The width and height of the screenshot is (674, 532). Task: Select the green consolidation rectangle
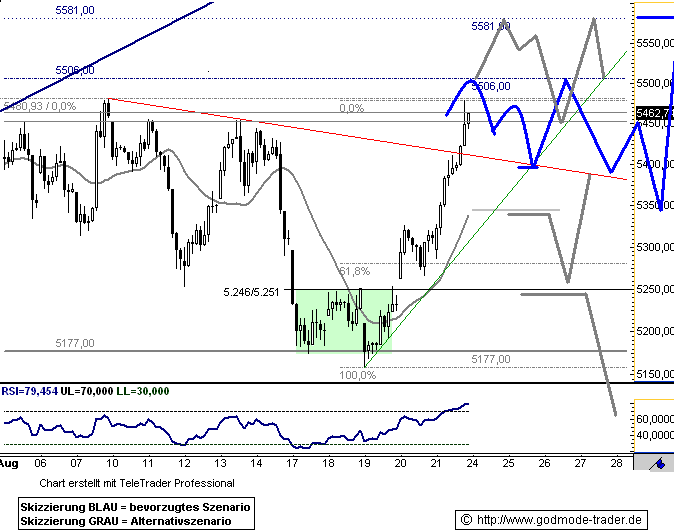340,318
